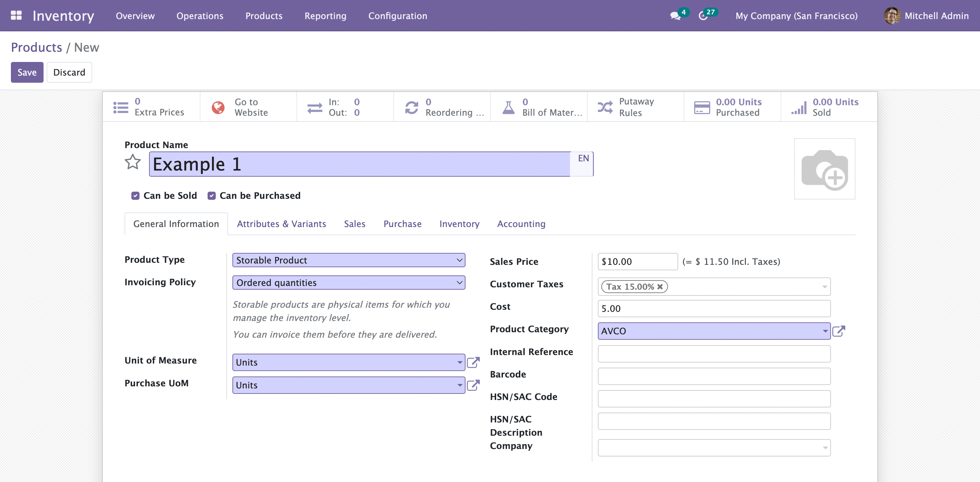Screen dimensions: 980x482
Task: Open the Configuration menu
Action: [x=397, y=16]
